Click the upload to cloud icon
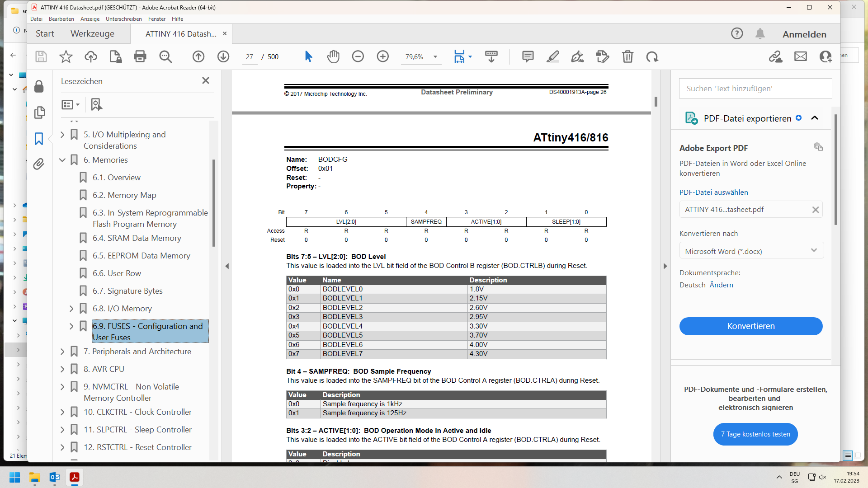This screenshot has height=488, width=868. 91,56
